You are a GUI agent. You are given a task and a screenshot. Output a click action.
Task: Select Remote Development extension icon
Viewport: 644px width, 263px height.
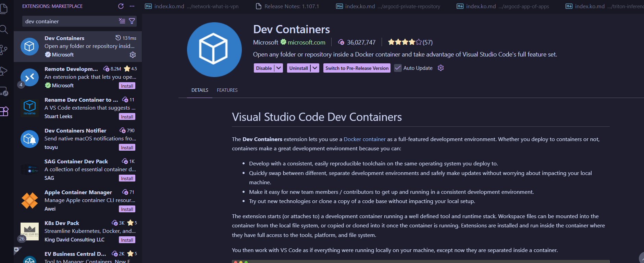(29, 77)
